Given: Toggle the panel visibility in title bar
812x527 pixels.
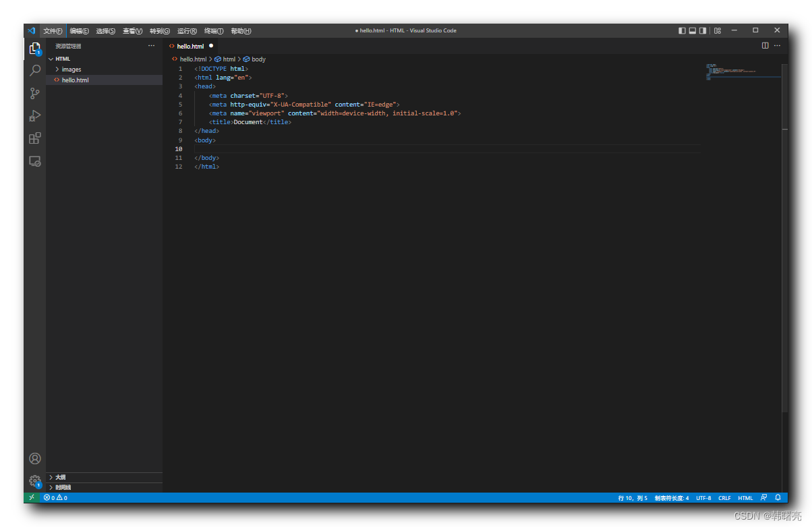Looking at the screenshot, I should pos(692,30).
